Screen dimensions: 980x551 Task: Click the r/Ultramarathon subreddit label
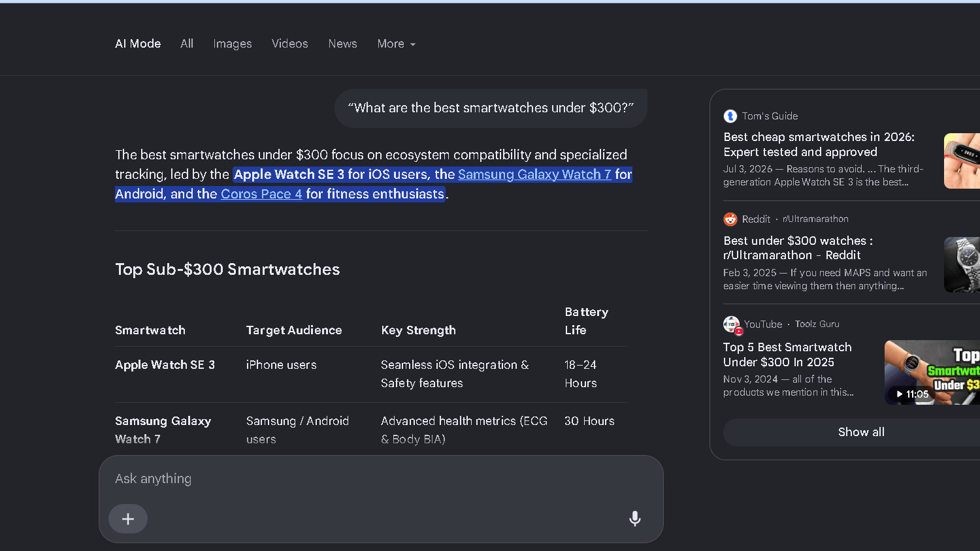click(815, 219)
